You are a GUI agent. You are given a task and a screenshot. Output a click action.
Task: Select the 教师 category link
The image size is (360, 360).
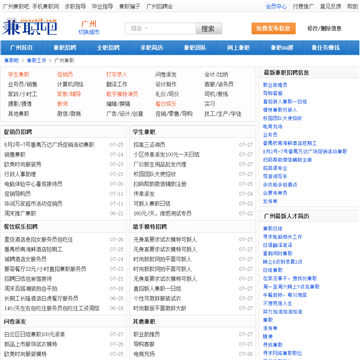point(62,104)
